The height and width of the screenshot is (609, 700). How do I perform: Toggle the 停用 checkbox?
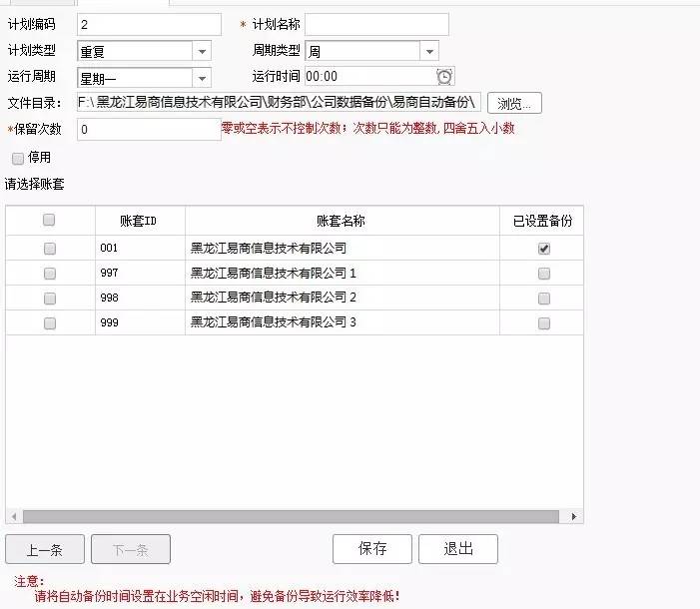click(x=18, y=159)
